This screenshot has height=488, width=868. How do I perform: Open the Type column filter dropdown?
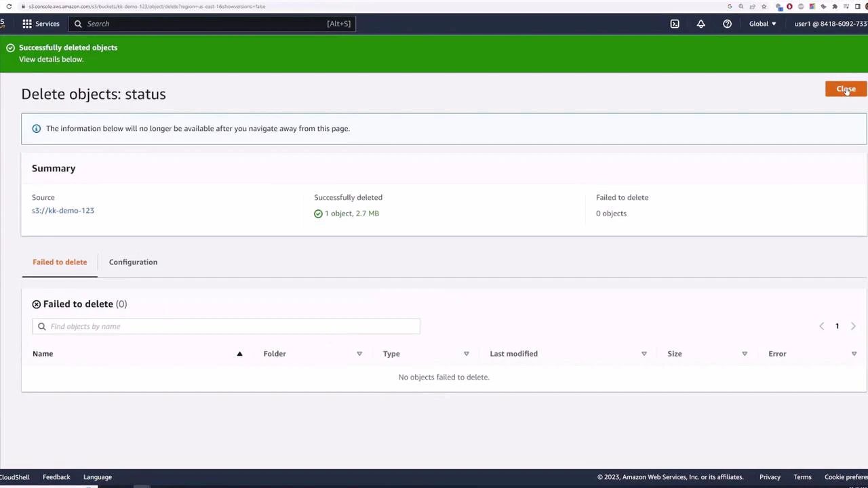[x=466, y=353]
